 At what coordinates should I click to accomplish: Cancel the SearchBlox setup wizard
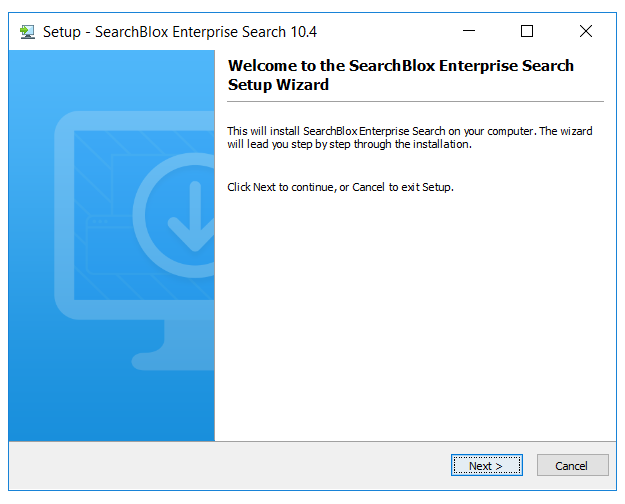click(572, 465)
